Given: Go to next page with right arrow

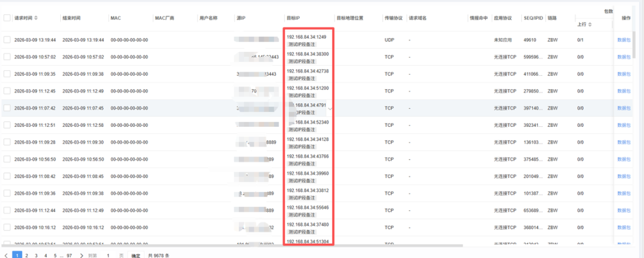Looking at the screenshot, I should [x=82, y=255].
